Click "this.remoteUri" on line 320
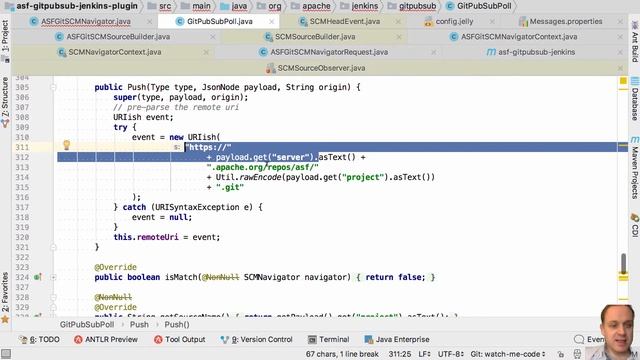This screenshot has height=360, width=640. [146, 237]
